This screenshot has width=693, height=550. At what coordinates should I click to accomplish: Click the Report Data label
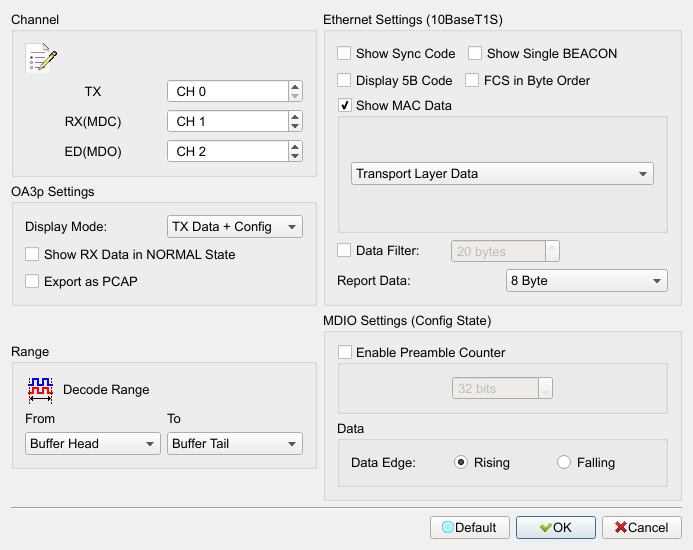[x=373, y=281]
